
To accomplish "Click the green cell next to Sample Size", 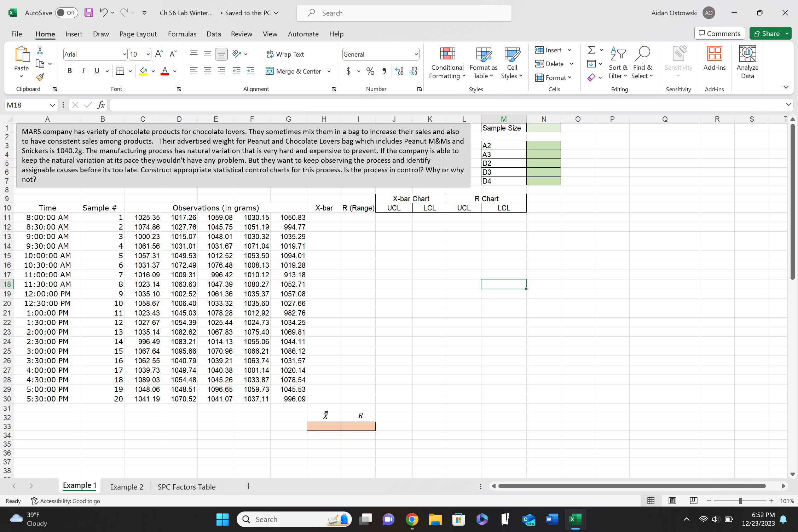I will (x=543, y=128).
